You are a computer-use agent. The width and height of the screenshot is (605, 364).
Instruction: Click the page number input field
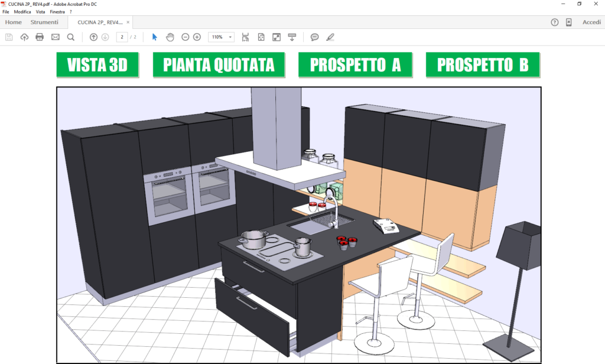(122, 37)
